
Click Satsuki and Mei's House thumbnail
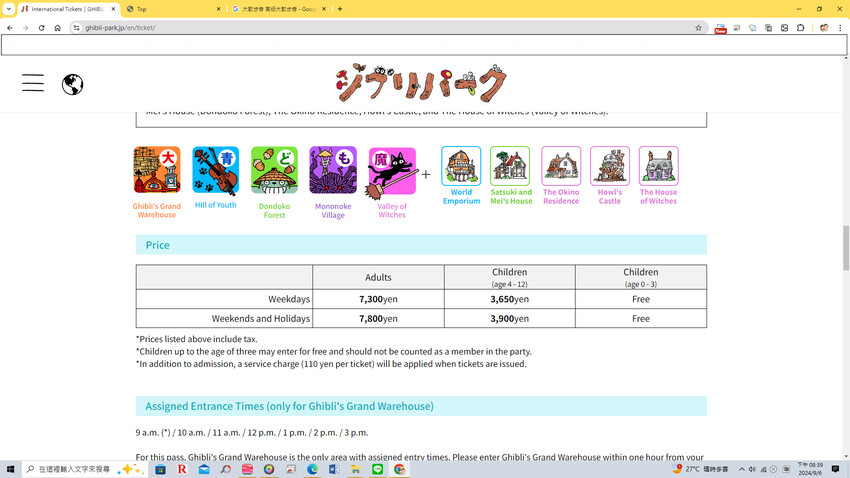510,166
